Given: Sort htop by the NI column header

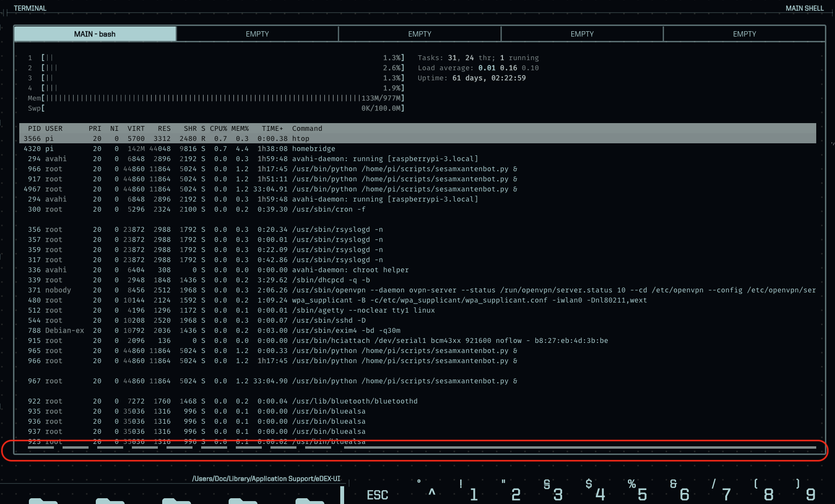Looking at the screenshot, I should pyautogui.click(x=114, y=128).
